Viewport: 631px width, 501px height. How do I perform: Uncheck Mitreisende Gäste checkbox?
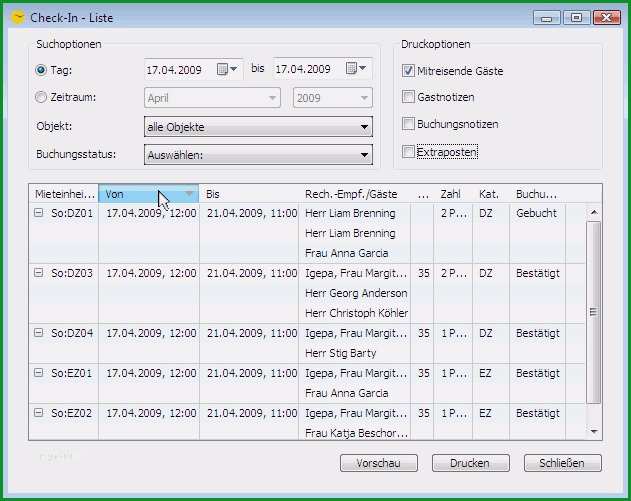(x=408, y=71)
